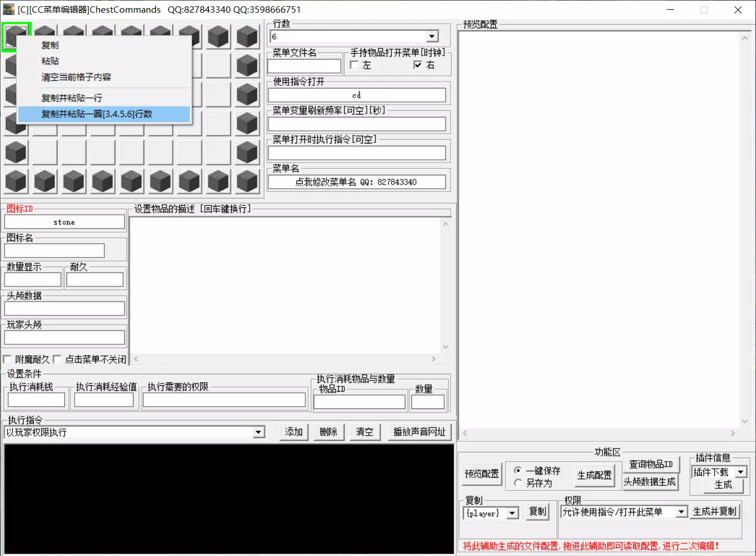Click the 生成配置 button
Image resolution: width=756 pixels, height=556 pixels.
tap(595, 475)
